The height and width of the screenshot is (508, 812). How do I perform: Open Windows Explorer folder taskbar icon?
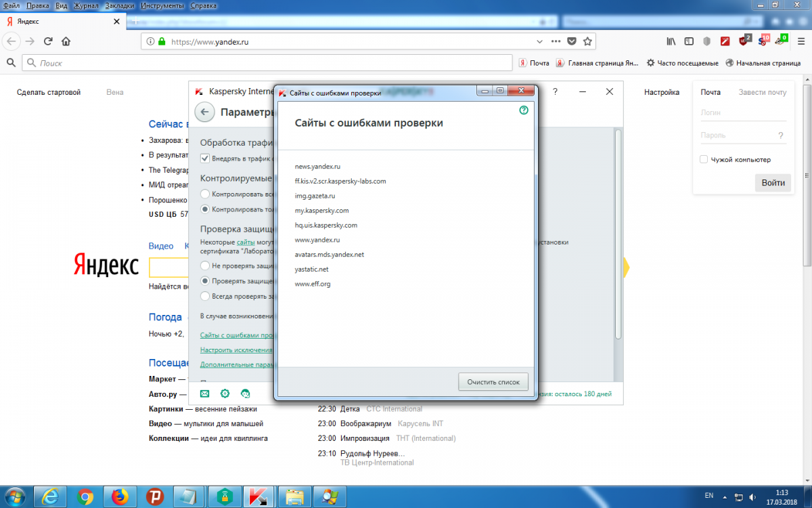pyautogui.click(x=294, y=496)
